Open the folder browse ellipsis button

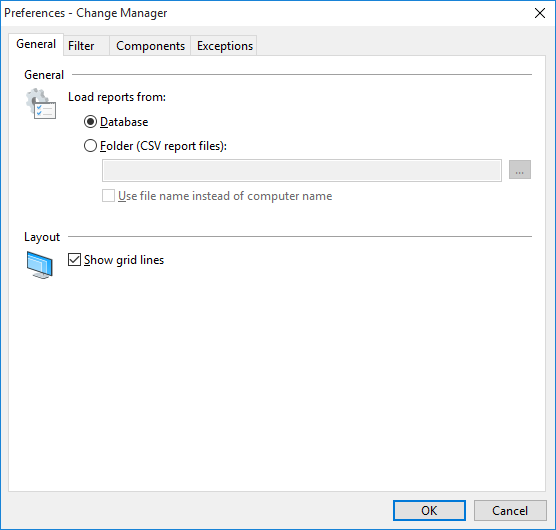(519, 170)
